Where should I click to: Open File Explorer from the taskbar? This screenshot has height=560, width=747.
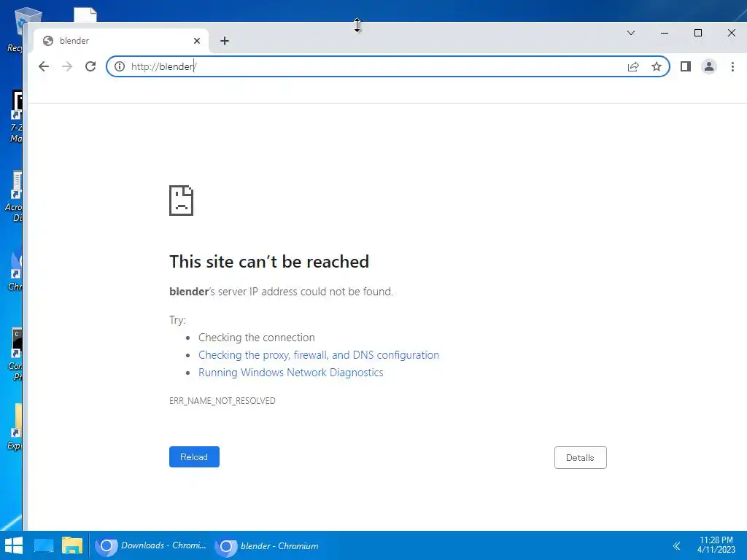72,545
